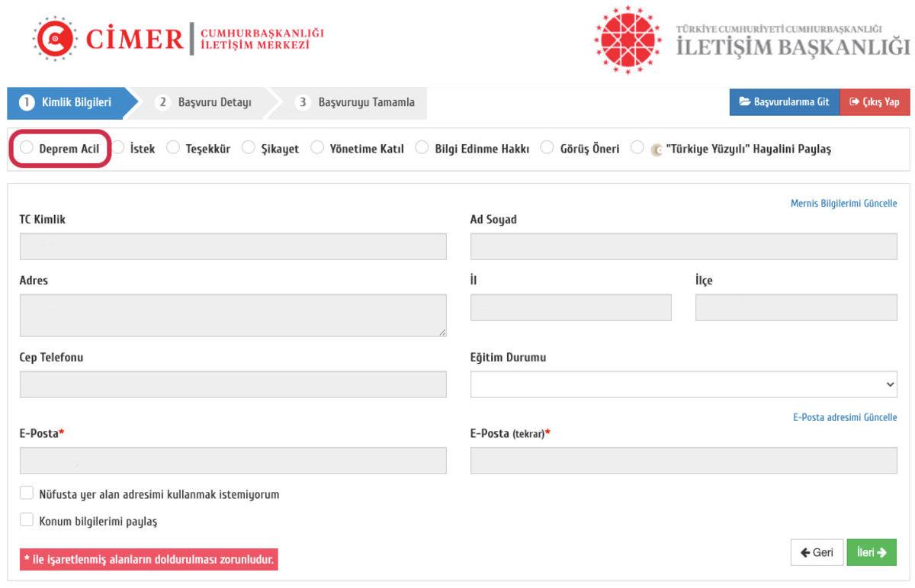The width and height of the screenshot is (915, 588).
Task: Select the Teşekkür radio option
Action: (x=173, y=148)
